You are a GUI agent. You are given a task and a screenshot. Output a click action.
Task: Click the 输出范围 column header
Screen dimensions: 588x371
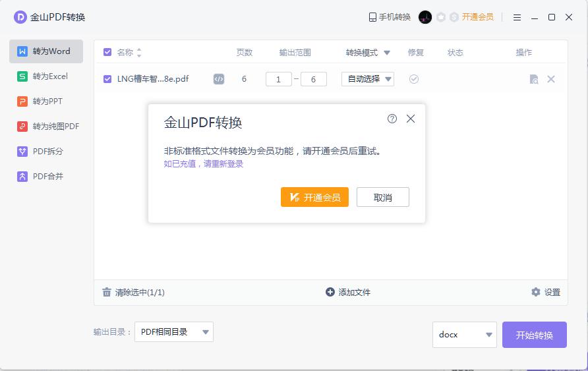coord(295,53)
